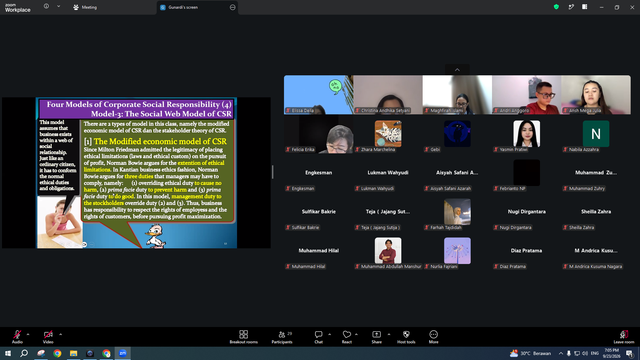640x360 pixels.
Task: Click the Zoom app icon in taskbar
Action: click(x=122, y=353)
